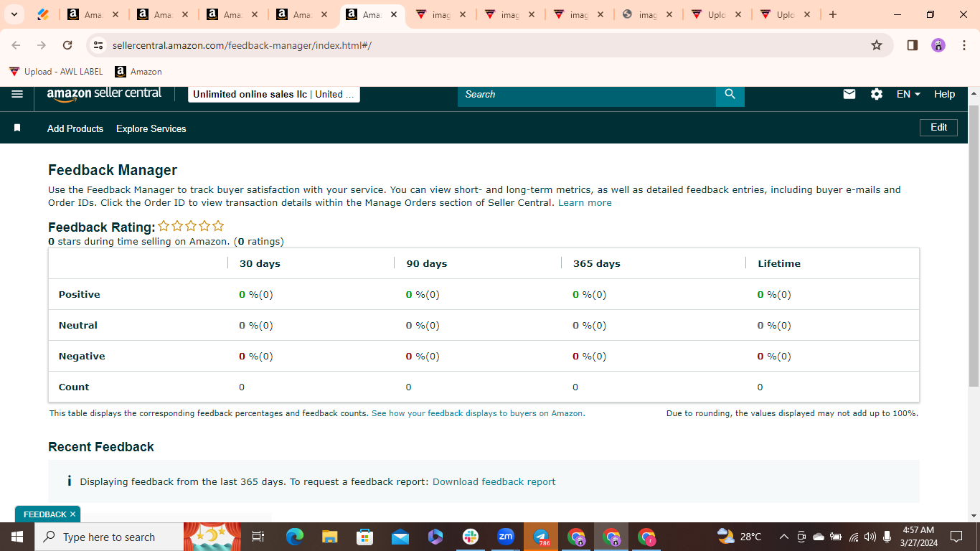Click the page scrollbar down arrow
Image resolution: width=980 pixels, height=551 pixels.
pos(974,516)
